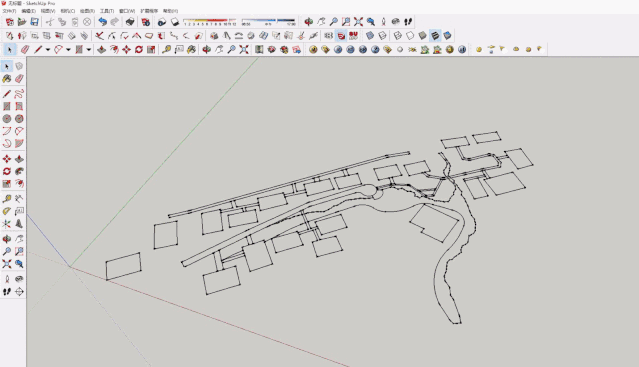The height and width of the screenshot is (367, 639).
Task: Open the 文件(F) menu
Action: (x=9, y=11)
